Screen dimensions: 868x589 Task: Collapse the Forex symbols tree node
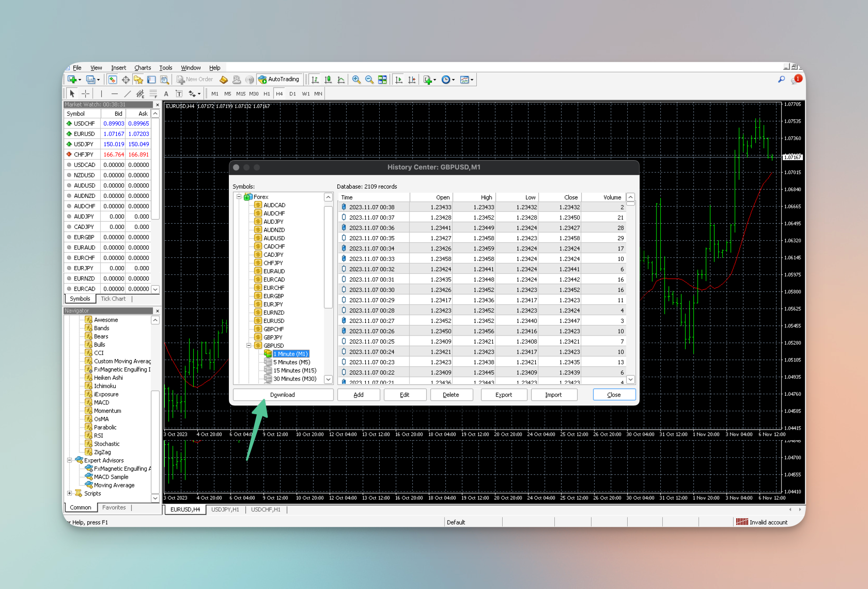click(x=239, y=197)
